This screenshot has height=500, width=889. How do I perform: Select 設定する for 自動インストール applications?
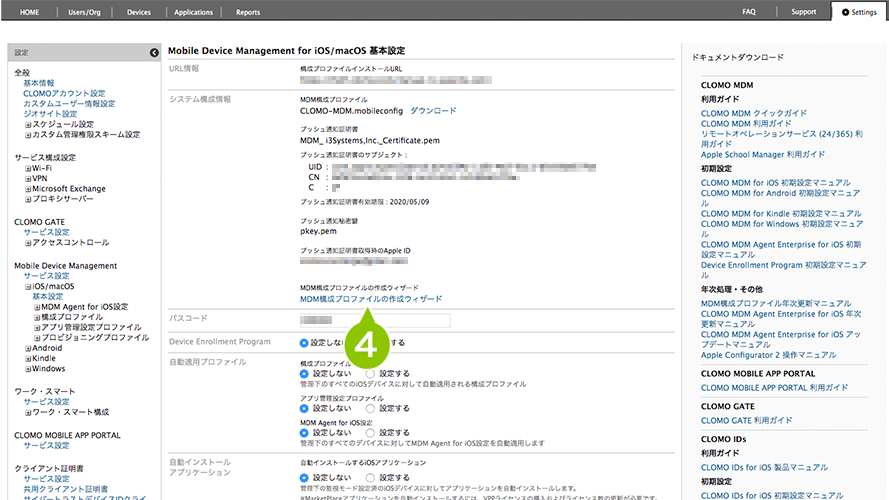[370, 478]
